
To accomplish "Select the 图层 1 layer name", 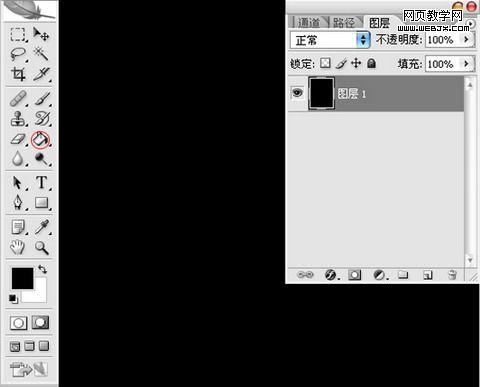I will (x=352, y=94).
